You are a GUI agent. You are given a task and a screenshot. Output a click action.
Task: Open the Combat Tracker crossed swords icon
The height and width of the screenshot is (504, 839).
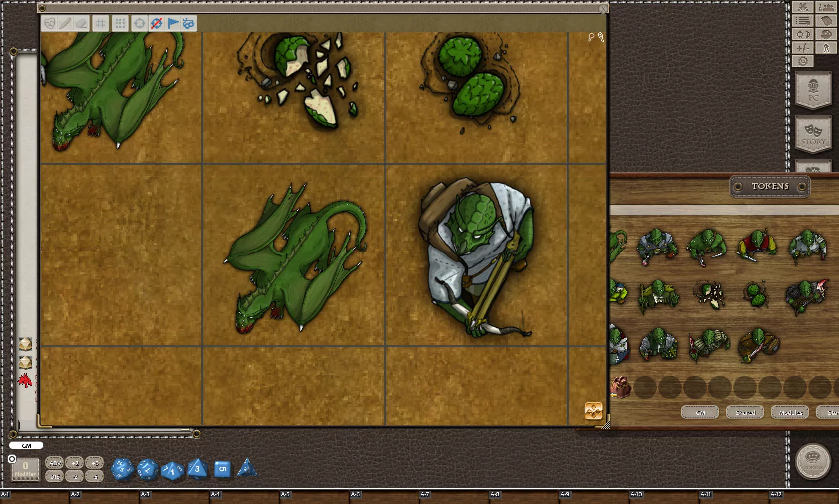[803, 7]
